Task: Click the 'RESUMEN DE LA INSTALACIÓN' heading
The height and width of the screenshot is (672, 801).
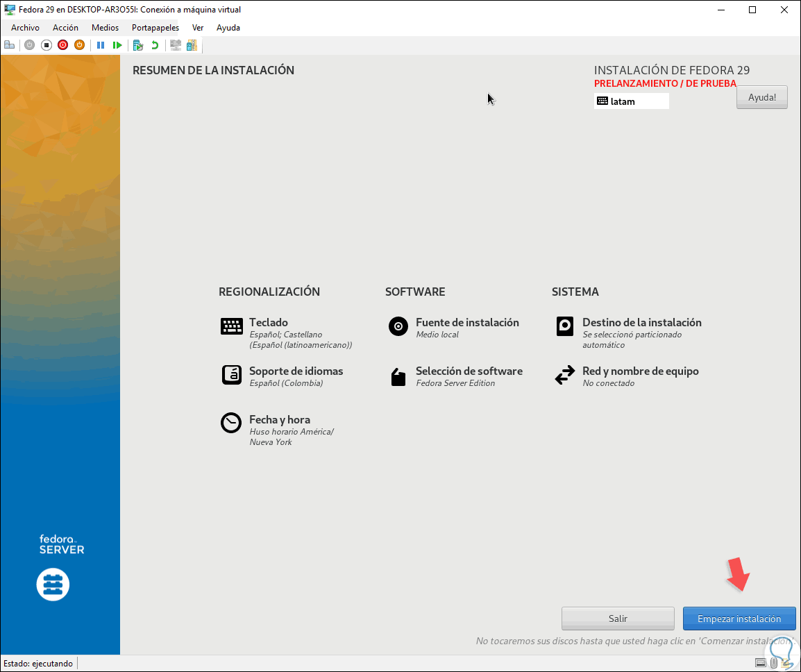Action: [x=214, y=71]
